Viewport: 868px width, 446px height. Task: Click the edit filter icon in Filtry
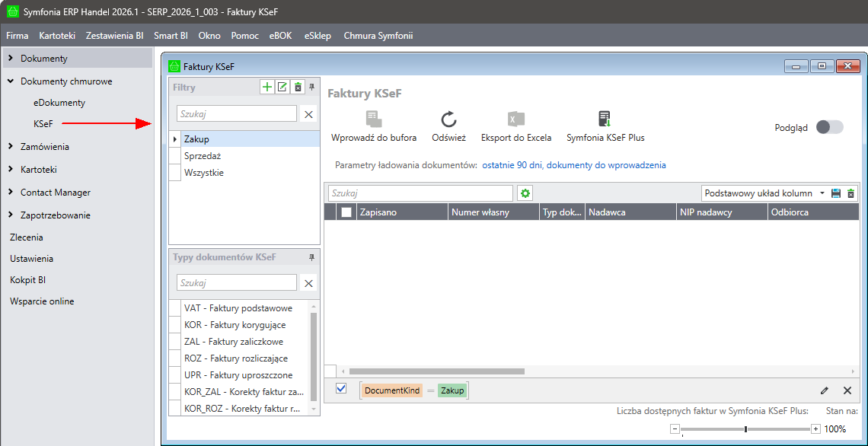coord(282,87)
